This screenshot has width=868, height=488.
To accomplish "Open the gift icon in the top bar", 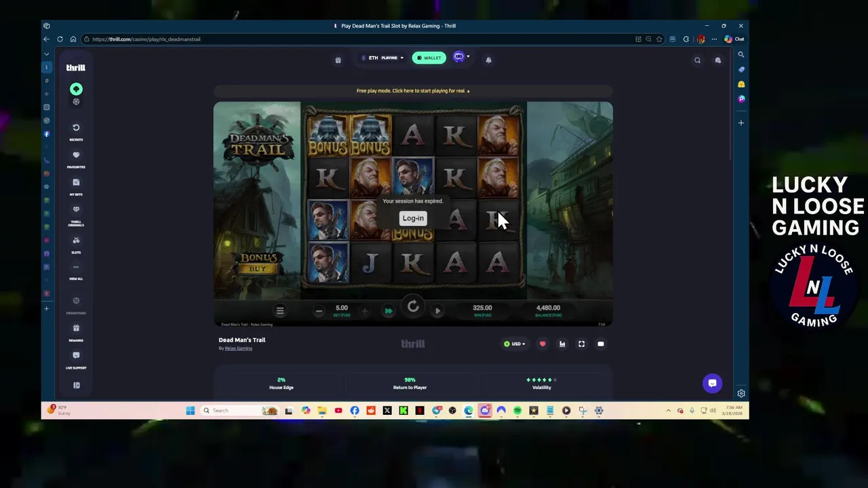I will [338, 60].
